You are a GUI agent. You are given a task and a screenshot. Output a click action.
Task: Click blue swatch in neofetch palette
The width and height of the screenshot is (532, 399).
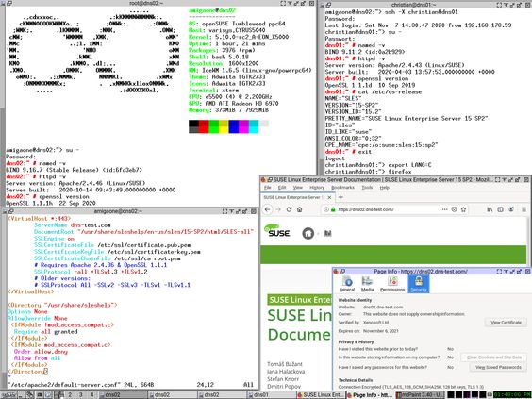pos(234,126)
